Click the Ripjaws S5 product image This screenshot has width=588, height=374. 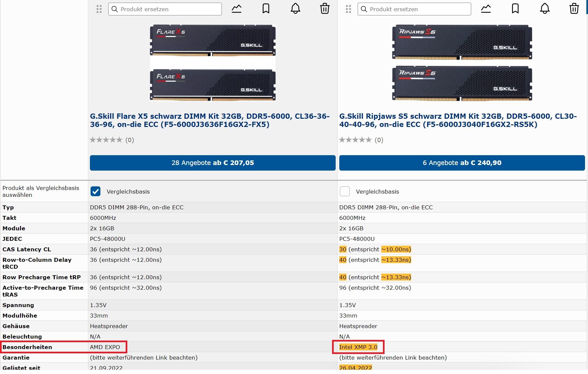tap(462, 63)
